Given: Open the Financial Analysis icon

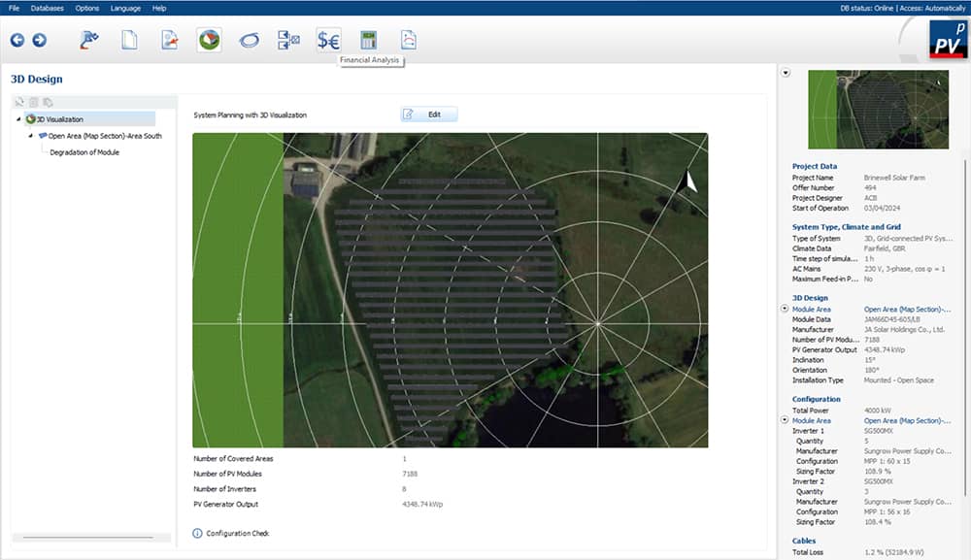Looking at the screenshot, I should pos(328,40).
